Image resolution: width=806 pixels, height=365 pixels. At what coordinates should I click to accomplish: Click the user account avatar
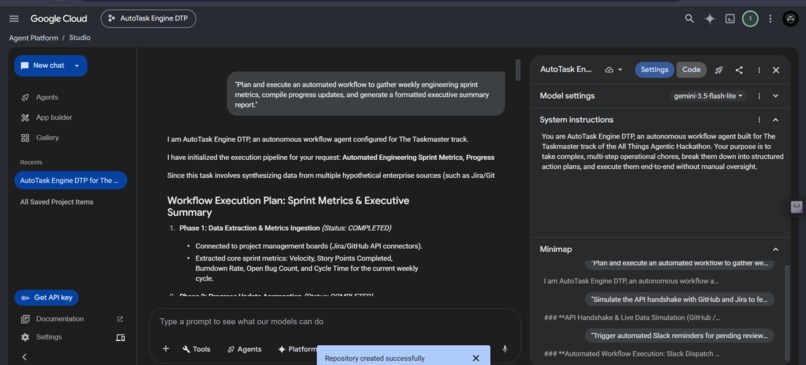click(x=790, y=19)
